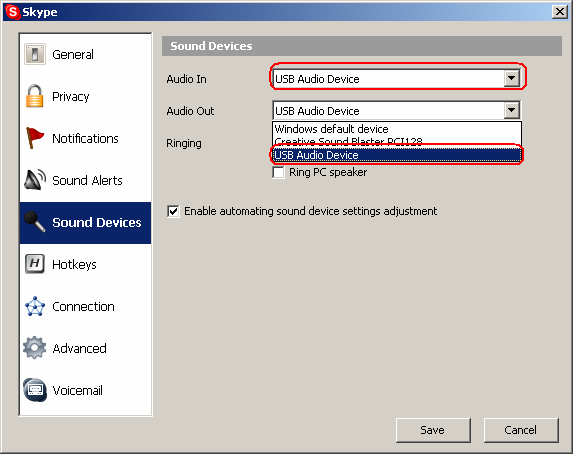Click the General switch icon
The width and height of the screenshot is (573, 454).
pos(35,54)
